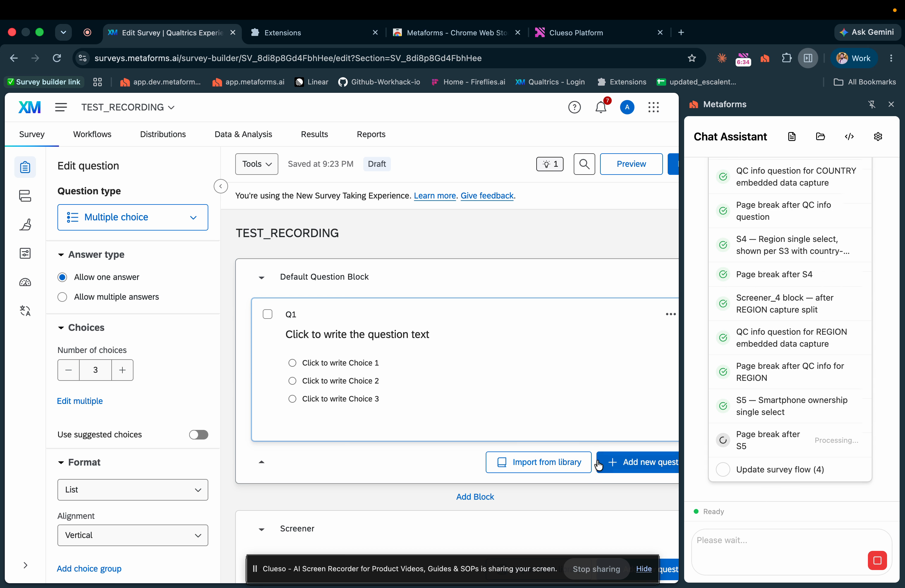Open the Survey flow sidebar icon

point(25,196)
